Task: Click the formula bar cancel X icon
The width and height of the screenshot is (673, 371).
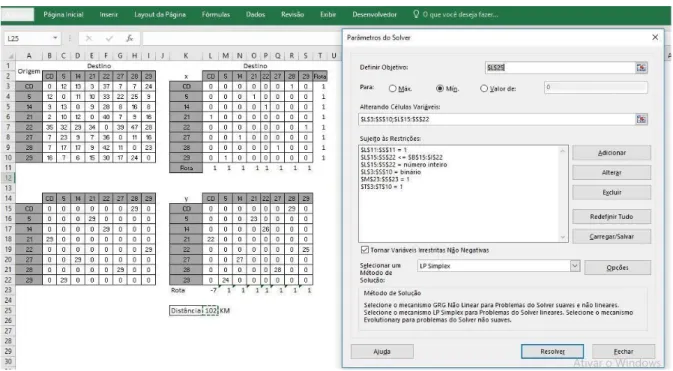Action: (x=89, y=39)
